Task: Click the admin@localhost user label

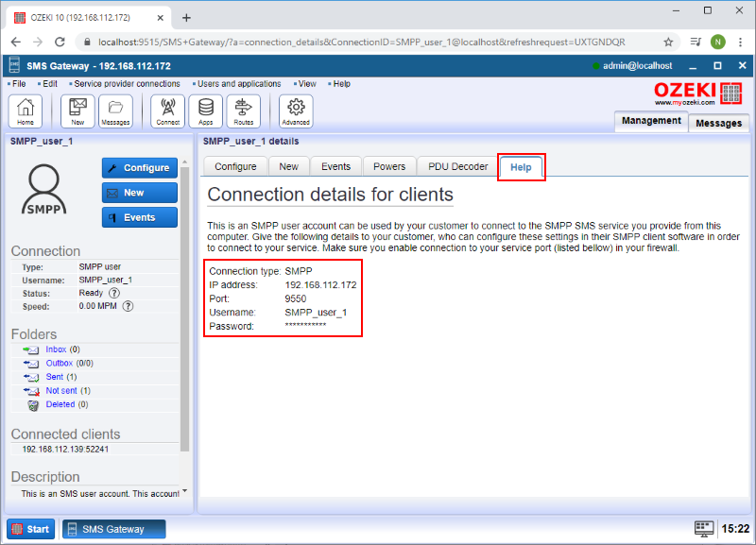Action: point(637,66)
